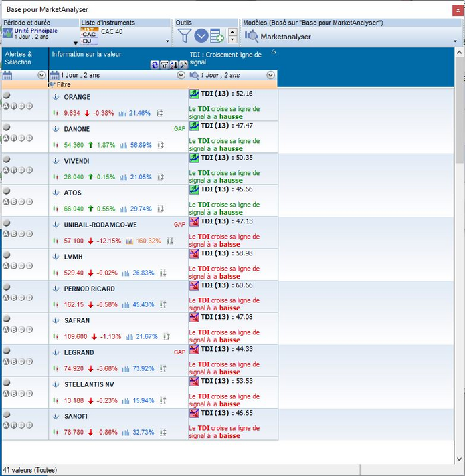Image resolution: width=465 pixels, height=476 pixels.
Task: Click the order-book icon in ATOS row
Action: tap(161, 209)
